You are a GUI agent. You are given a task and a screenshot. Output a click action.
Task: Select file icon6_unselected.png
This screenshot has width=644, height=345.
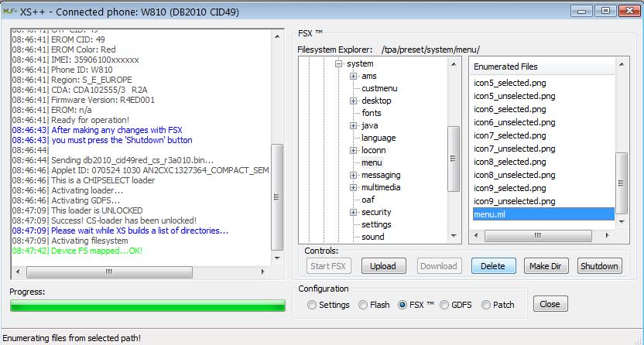pyautogui.click(x=514, y=122)
